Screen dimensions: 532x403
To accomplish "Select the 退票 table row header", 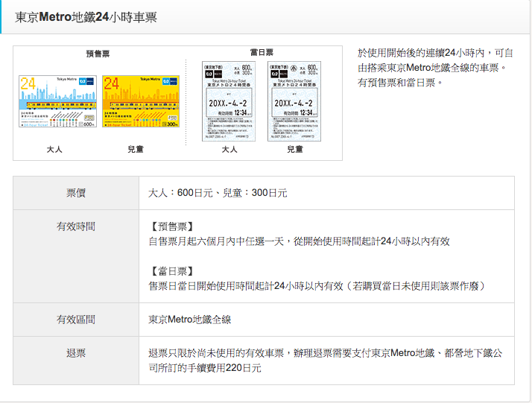I will (76, 353).
